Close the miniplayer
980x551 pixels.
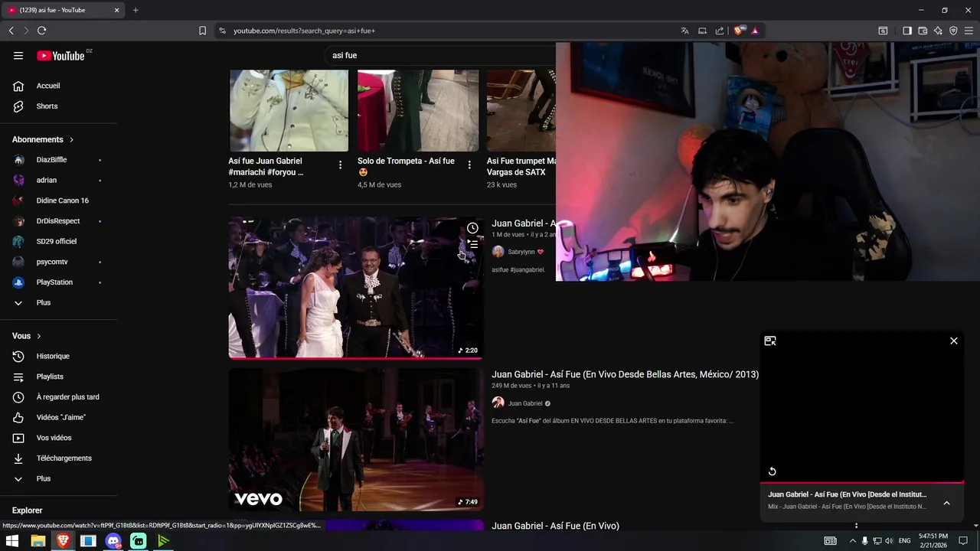954,341
